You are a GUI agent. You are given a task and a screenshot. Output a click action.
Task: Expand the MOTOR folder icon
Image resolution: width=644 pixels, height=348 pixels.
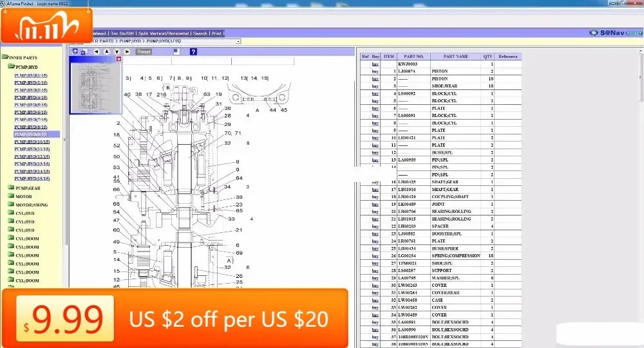click(x=11, y=196)
